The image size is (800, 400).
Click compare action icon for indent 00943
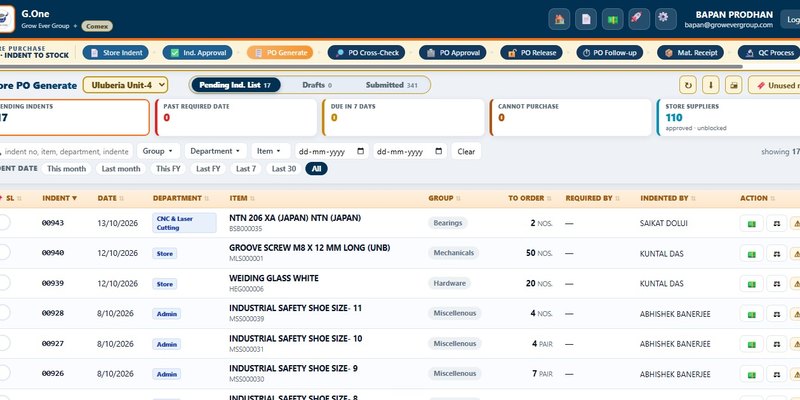(x=777, y=223)
